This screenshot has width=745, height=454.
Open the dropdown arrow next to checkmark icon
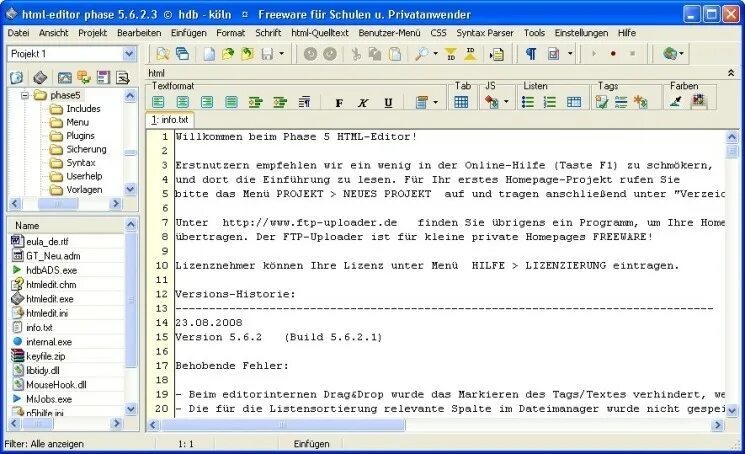coord(570,54)
